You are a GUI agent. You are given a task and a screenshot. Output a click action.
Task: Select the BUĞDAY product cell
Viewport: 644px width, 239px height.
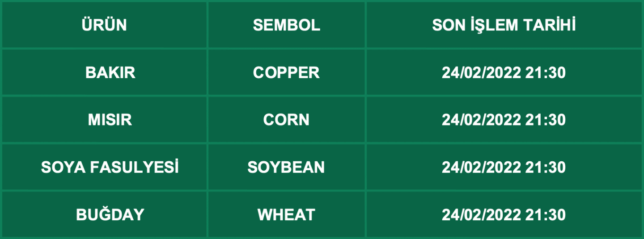click(110, 215)
